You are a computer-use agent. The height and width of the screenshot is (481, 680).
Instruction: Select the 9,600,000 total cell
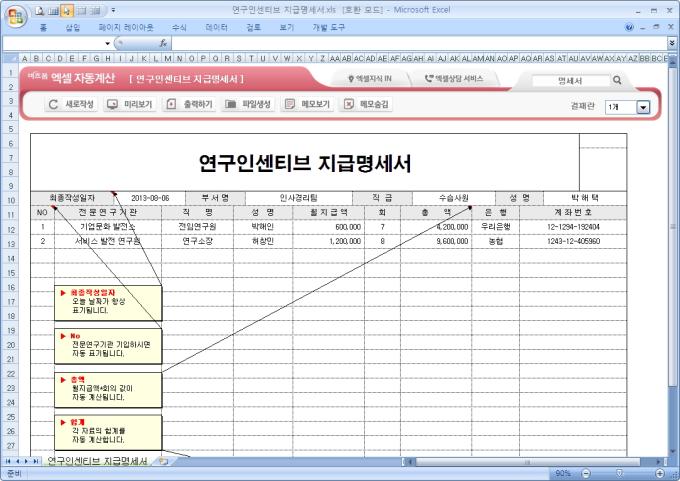(x=436, y=241)
